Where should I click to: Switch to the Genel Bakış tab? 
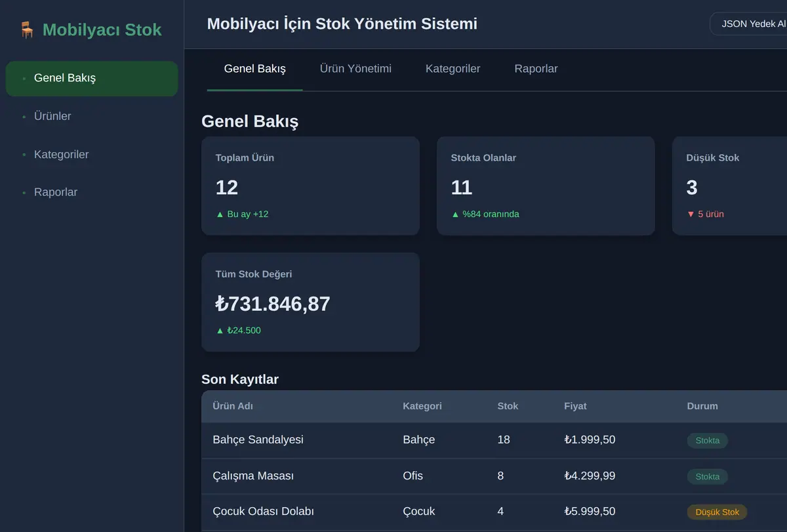click(255, 69)
